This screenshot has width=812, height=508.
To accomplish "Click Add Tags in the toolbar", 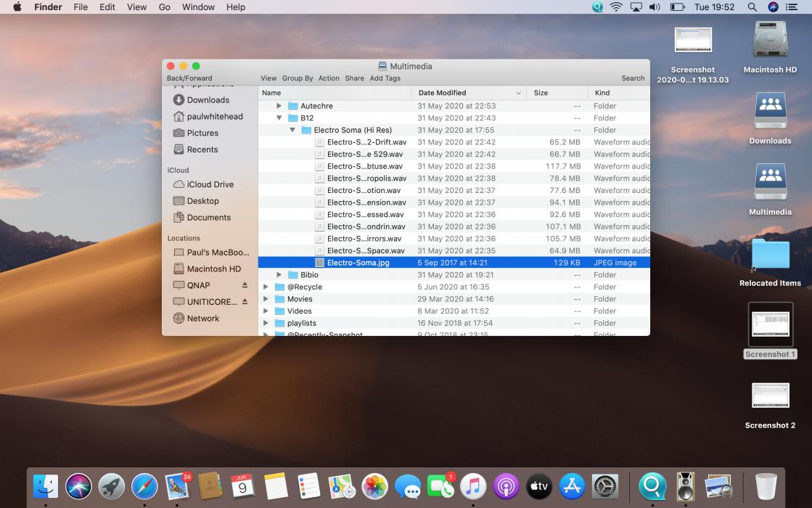I will pos(385,78).
